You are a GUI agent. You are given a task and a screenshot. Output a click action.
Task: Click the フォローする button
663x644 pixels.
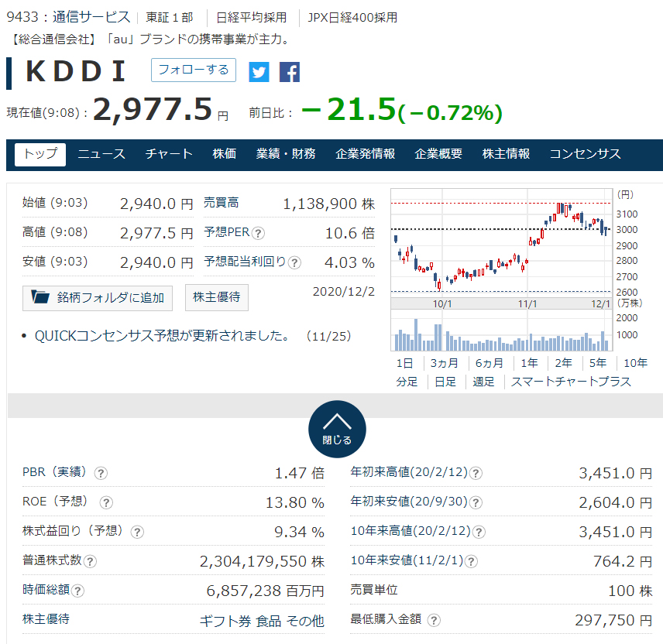194,70
